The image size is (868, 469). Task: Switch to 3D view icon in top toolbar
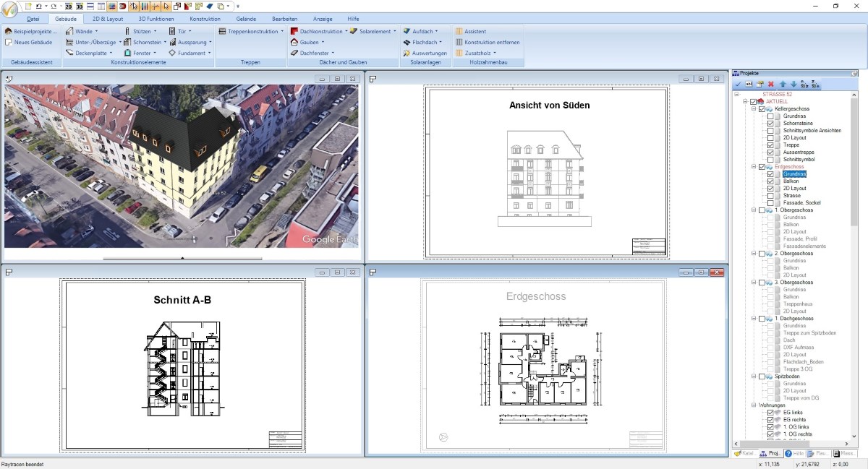(x=79, y=6)
